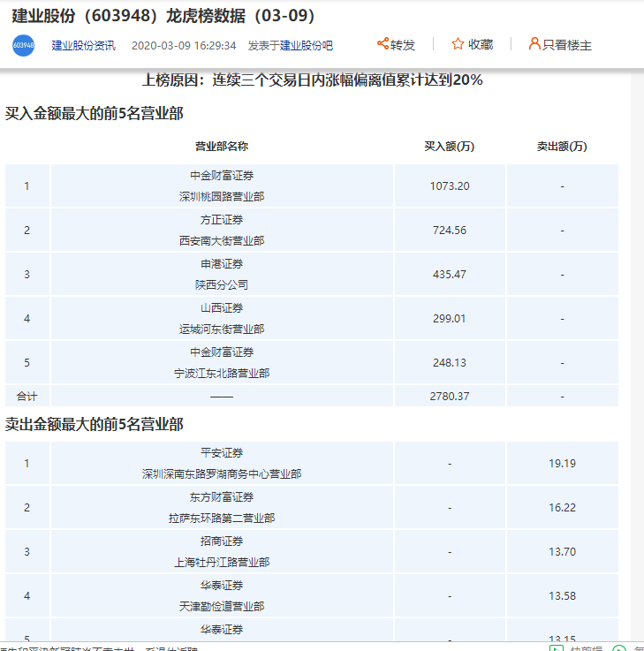
Task: Select buy amount 299.01
Action: click(x=450, y=319)
